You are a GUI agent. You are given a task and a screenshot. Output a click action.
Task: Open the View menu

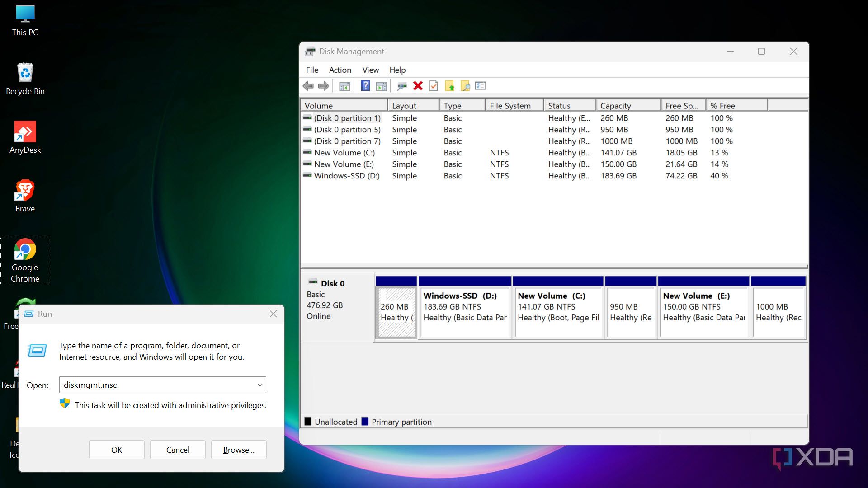tap(370, 70)
